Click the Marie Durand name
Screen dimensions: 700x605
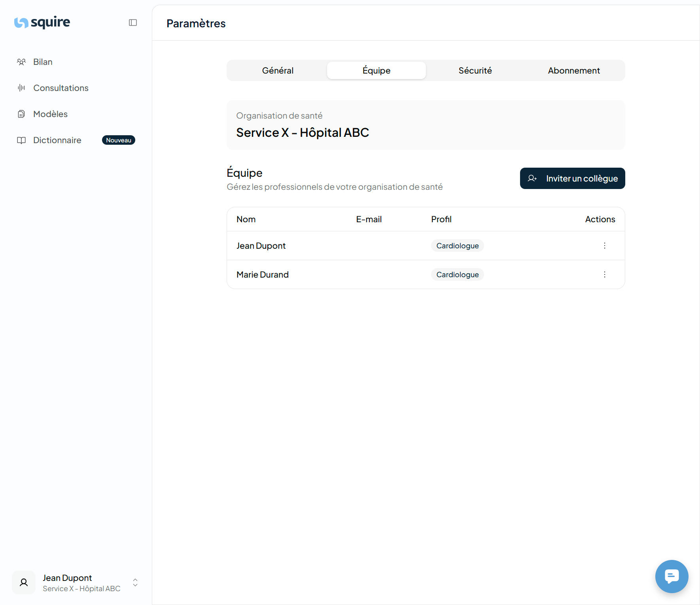[263, 274]
